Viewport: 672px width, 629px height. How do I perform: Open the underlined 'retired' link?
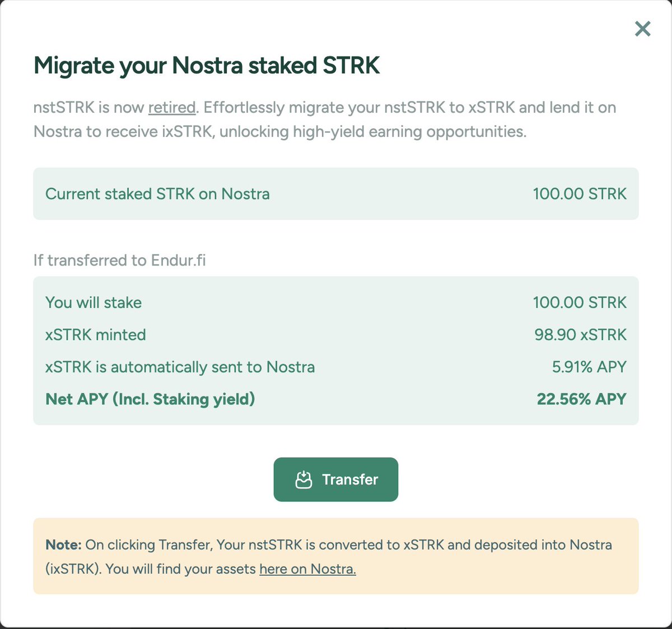172,108
